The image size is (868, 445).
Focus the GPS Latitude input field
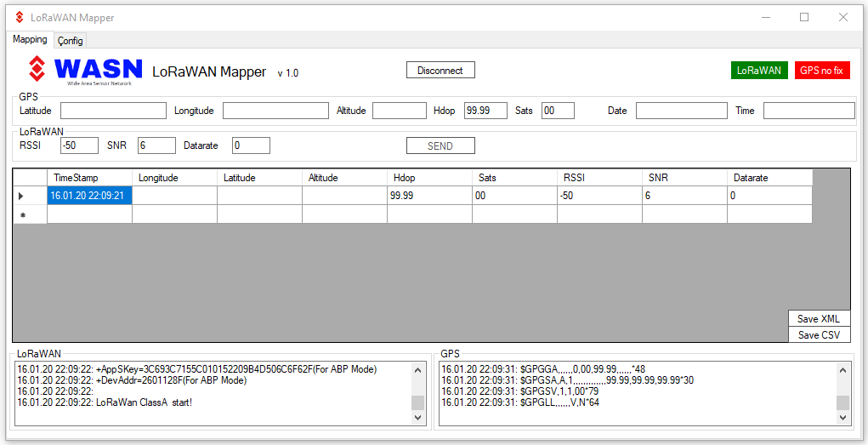pyautogui.click(x=113, y=111)
